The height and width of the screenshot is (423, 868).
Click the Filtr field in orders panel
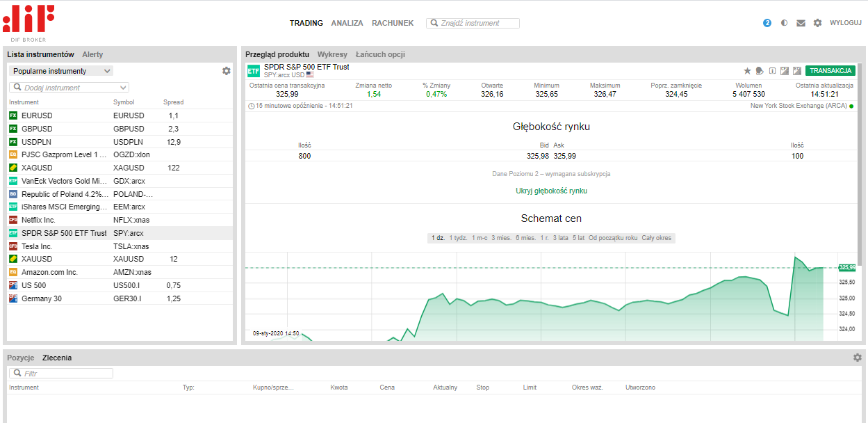pyautogui.click(x=61, y=374)
